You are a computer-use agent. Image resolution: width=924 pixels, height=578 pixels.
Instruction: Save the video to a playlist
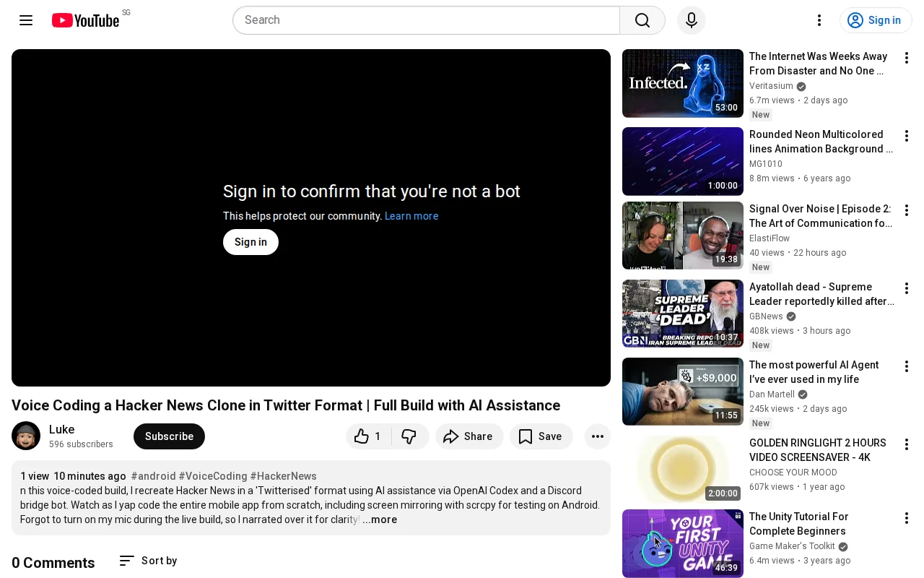541,436
